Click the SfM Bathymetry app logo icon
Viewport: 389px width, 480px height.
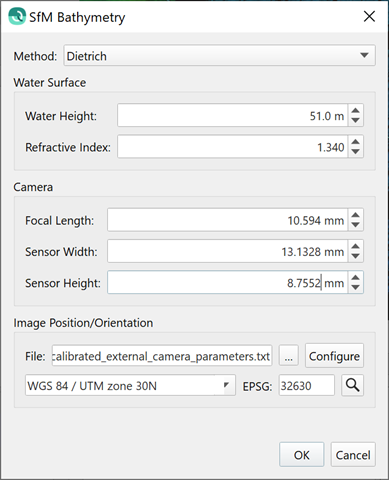pyautogui.click(x=17, y=16)
